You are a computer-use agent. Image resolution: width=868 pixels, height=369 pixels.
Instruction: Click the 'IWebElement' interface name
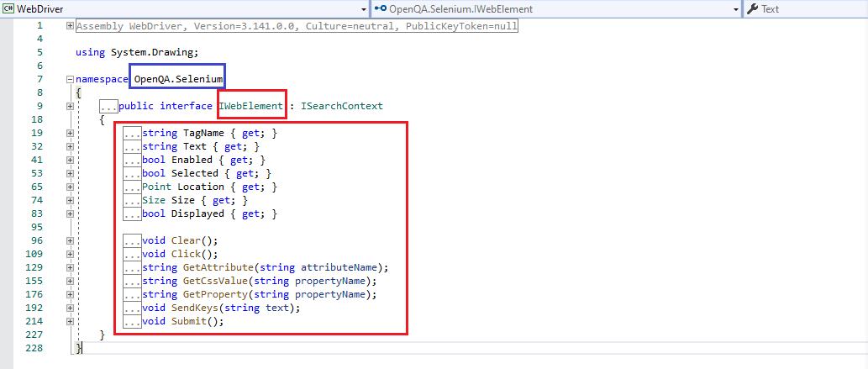coord(250,106)
